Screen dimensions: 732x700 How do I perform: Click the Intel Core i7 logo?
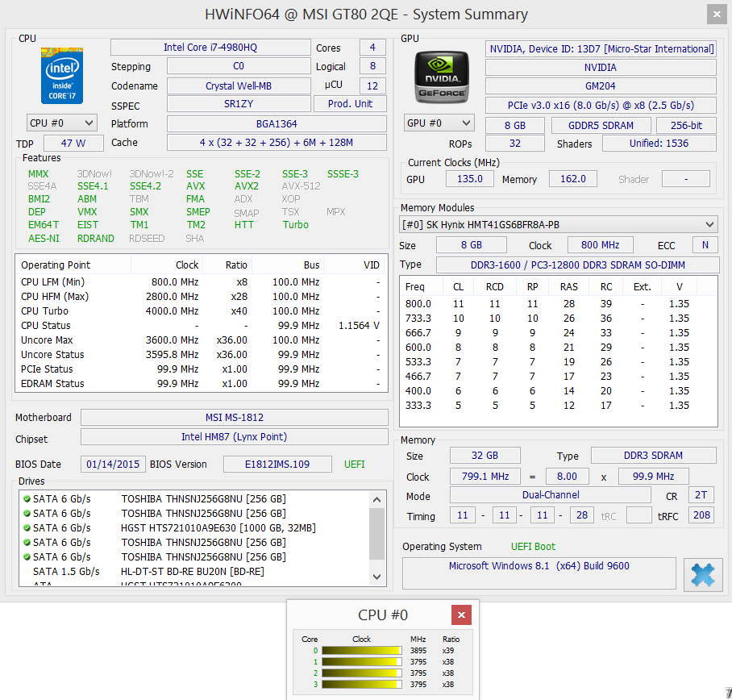[x=62, y=75]
